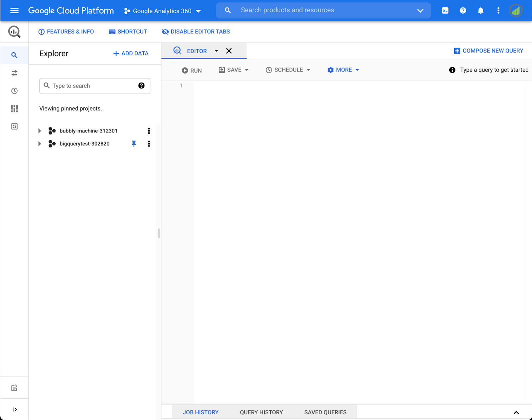
Task: Expand bubbly-machine-312301 project tree
Action: tap(40, 131)
